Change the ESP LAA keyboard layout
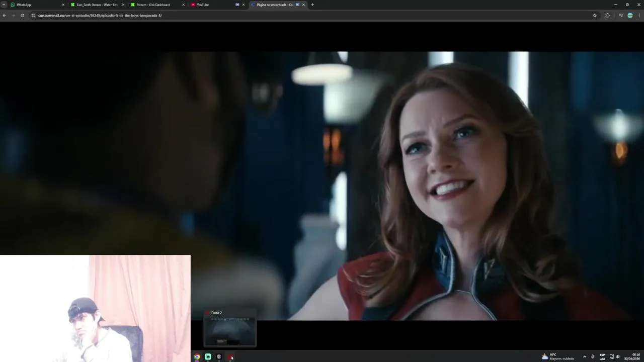Viewport: 644px width, 362px height. coord(602,356)
